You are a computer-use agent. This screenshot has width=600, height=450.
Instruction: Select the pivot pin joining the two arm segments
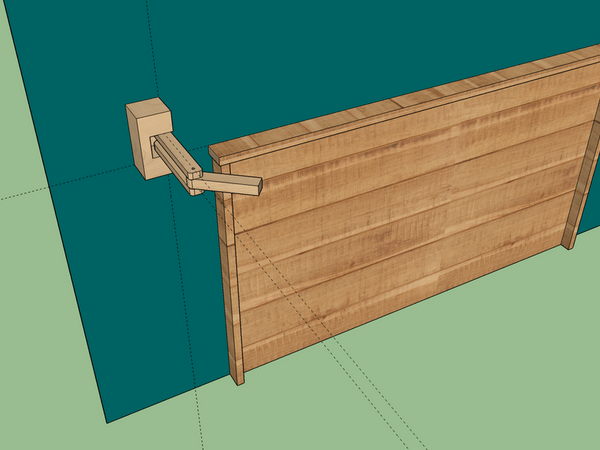196,182
